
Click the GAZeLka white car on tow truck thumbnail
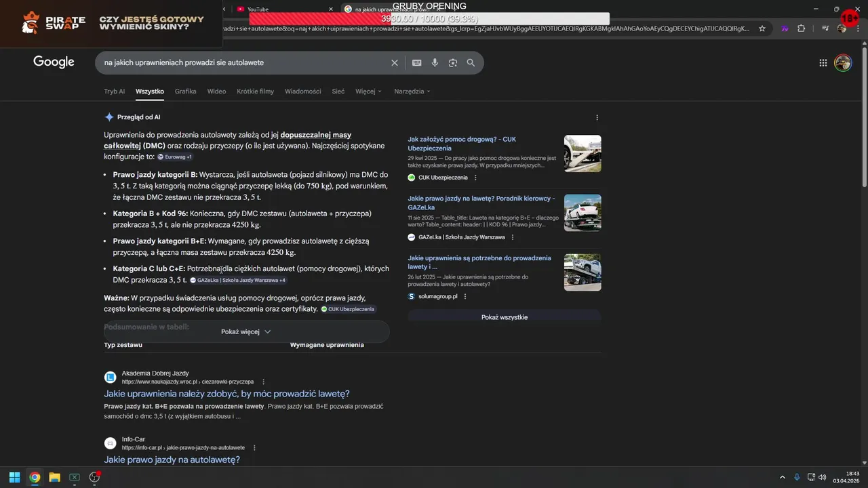coord(583,213)
